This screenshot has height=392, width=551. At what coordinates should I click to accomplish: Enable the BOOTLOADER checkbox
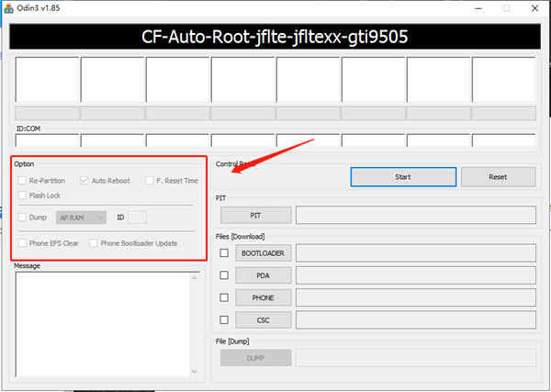[224, 252]
